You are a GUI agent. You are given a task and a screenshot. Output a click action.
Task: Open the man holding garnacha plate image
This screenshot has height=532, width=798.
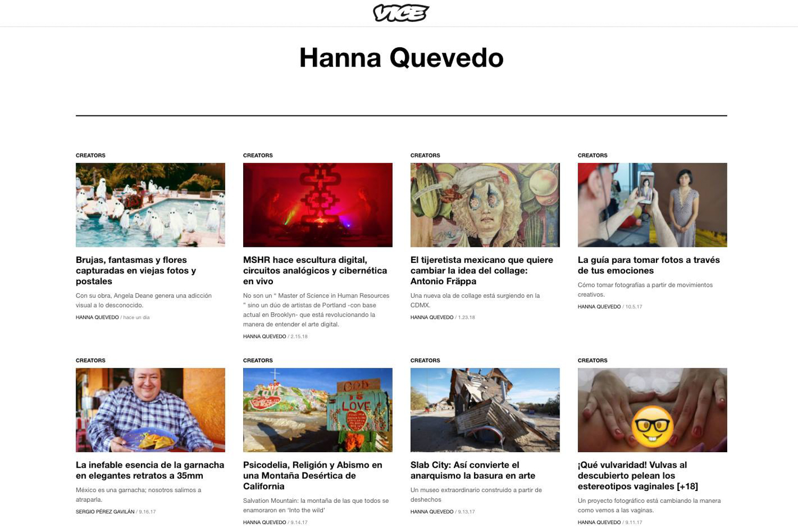coord(151,410)
